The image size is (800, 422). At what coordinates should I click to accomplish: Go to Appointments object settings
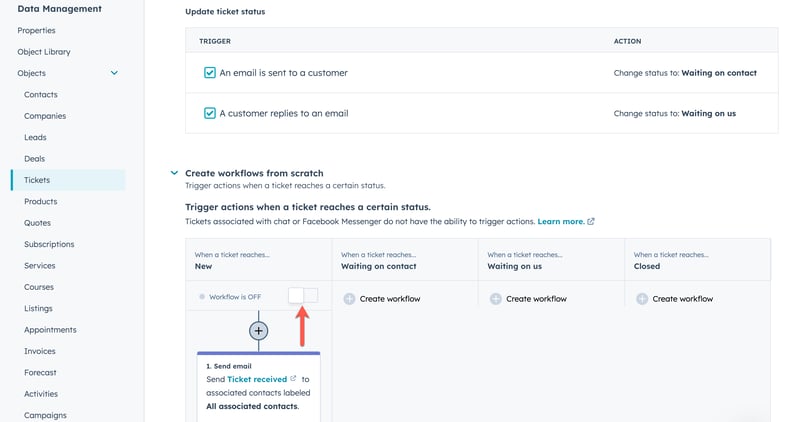50,330
